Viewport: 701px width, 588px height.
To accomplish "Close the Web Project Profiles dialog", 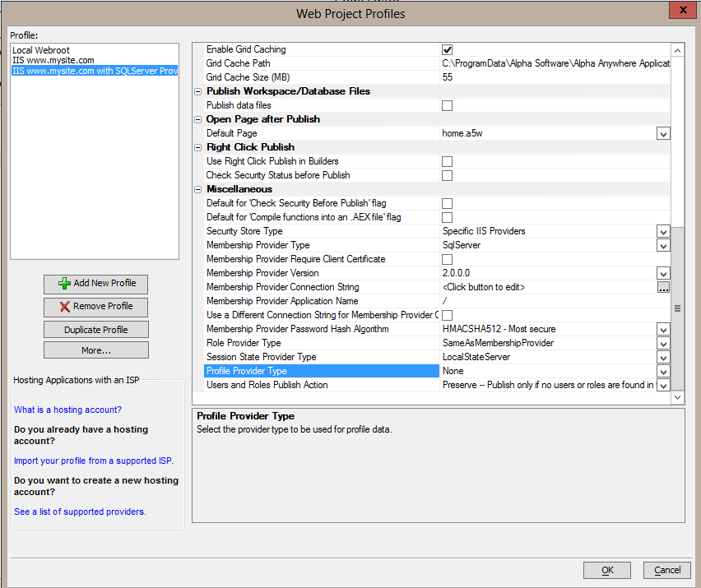I will pos(683,10).
